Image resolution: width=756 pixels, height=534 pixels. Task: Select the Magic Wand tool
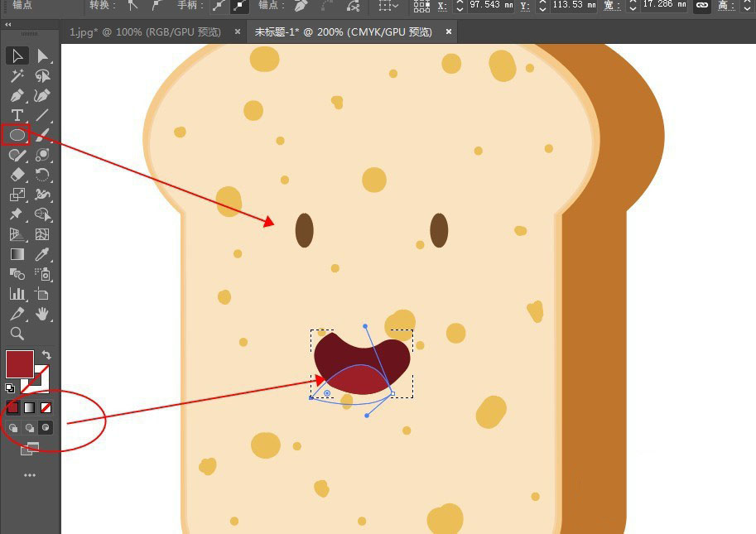[17, 75]
